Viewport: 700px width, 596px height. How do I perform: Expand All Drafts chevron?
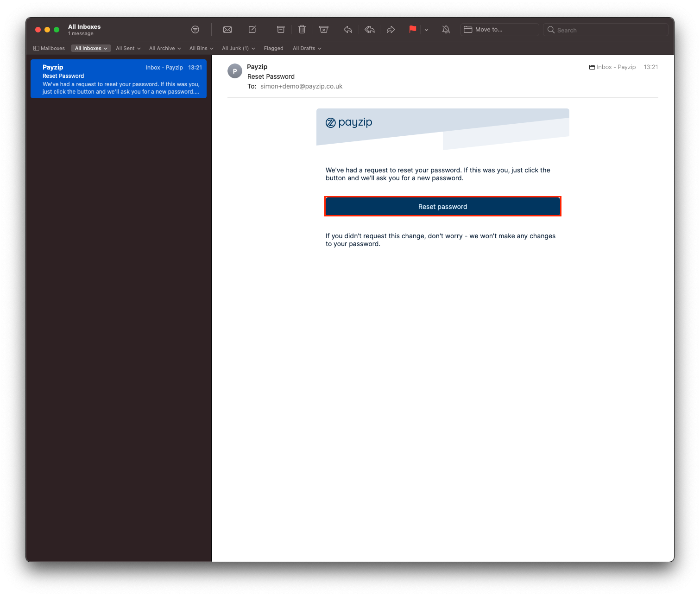320,49
